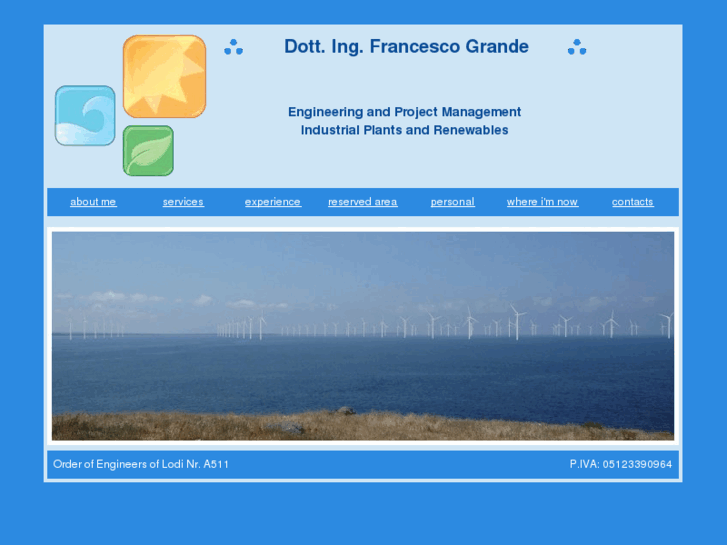Click three-dot ornament left of the title

tap(234, 47)
